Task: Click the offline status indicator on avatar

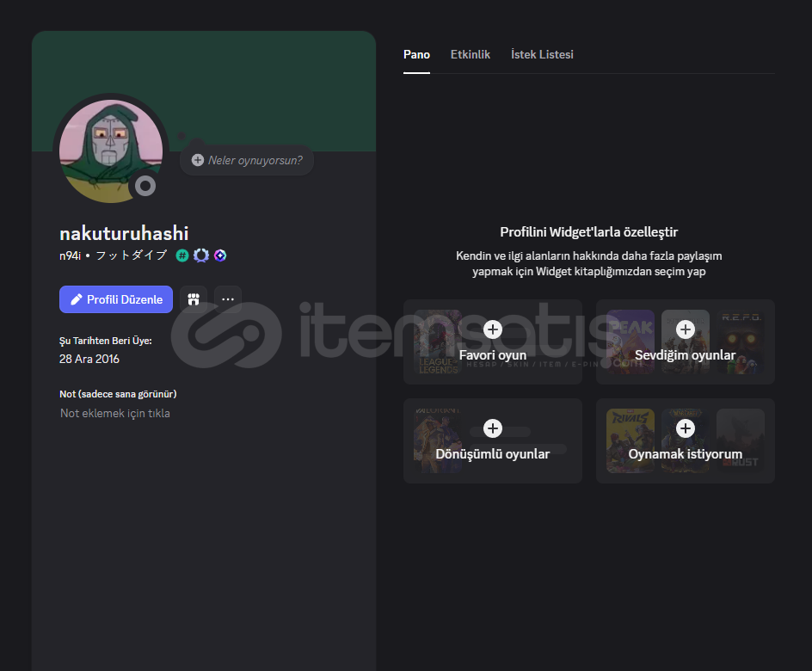Action: click(145, 186)
